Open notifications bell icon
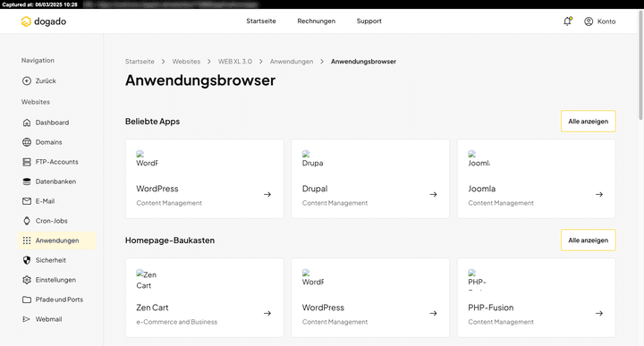 568,21
